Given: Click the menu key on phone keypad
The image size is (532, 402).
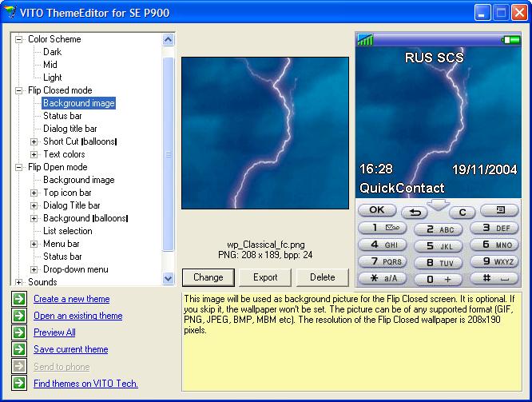Looking at the screenshot, I should coord(500,210).
